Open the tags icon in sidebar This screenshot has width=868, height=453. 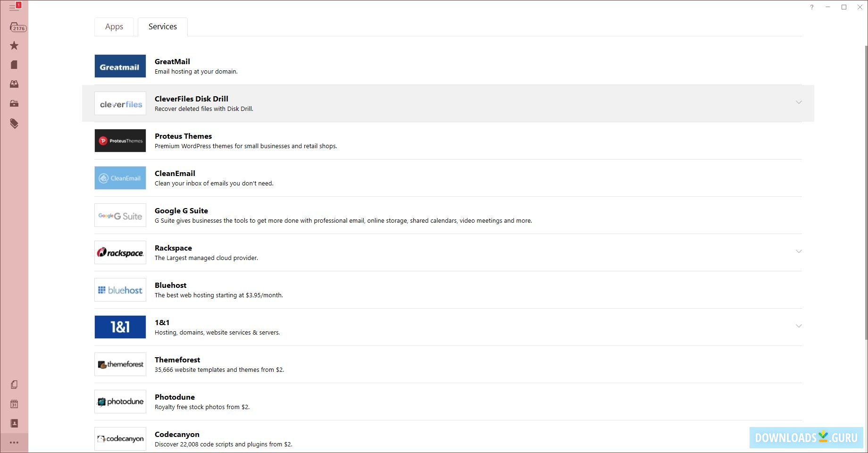click(14, 124)
